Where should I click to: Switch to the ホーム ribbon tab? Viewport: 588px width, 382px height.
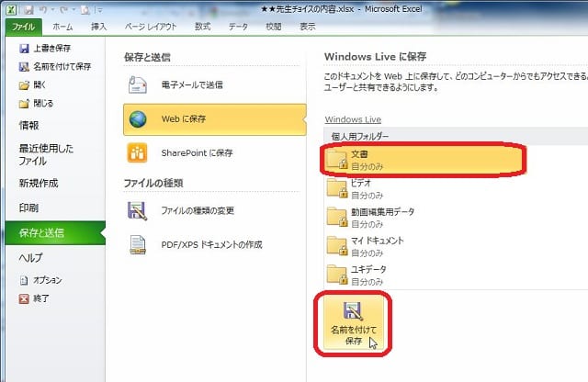coord(62,28)
